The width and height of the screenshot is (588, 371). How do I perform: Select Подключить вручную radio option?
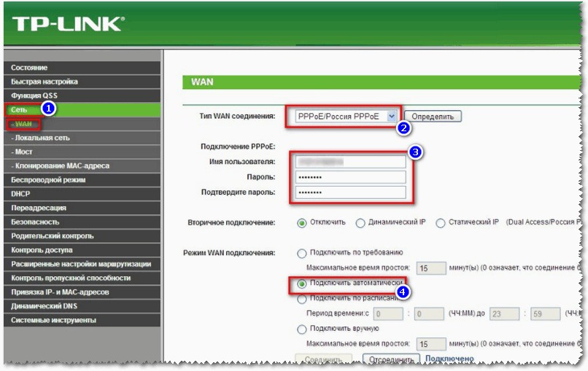tap(302, 329)
